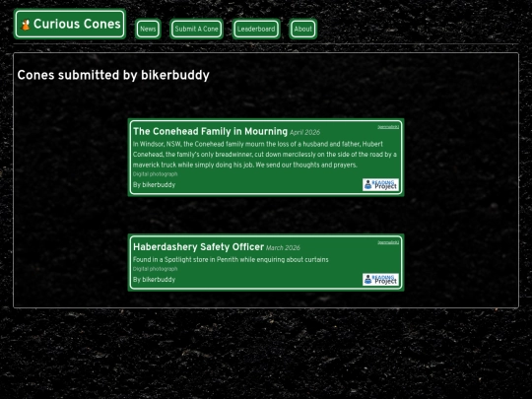Open the Curious Cones home banner
532x399 pixels.
point(70,24)
